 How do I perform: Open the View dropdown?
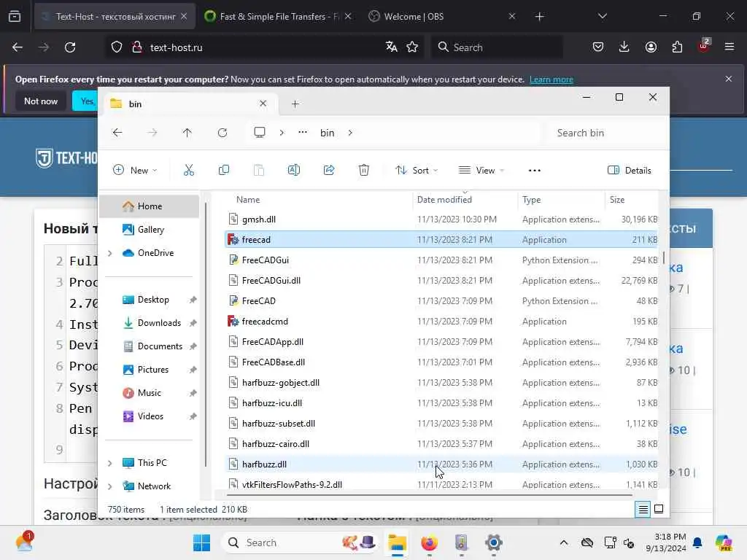point(481,170)
